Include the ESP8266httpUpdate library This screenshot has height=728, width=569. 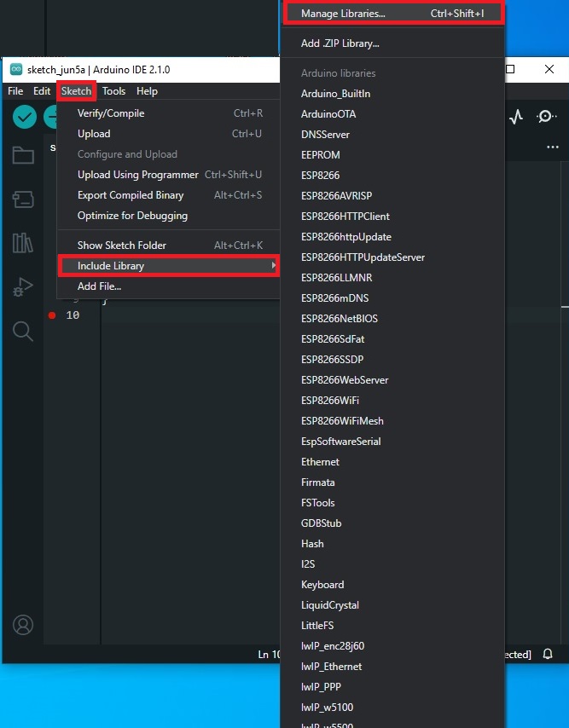(393, 236)
